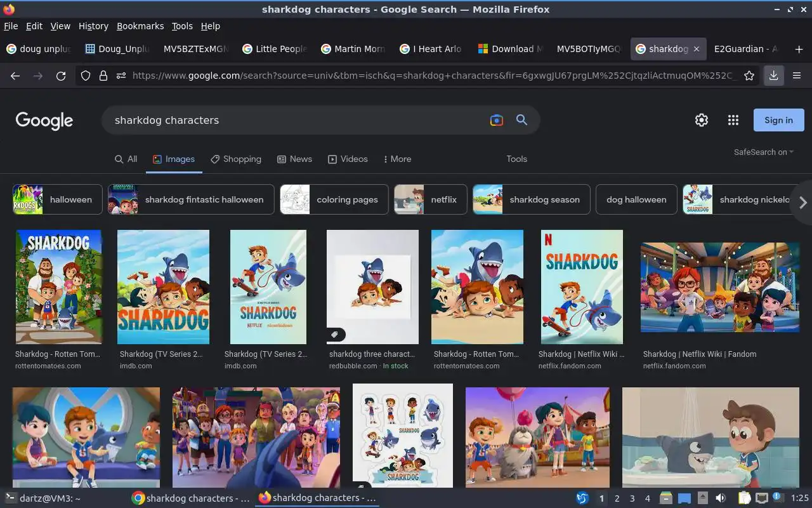Open the Edit menu
The width and height of the screenshot is (812, 508).
pos(34,26)
